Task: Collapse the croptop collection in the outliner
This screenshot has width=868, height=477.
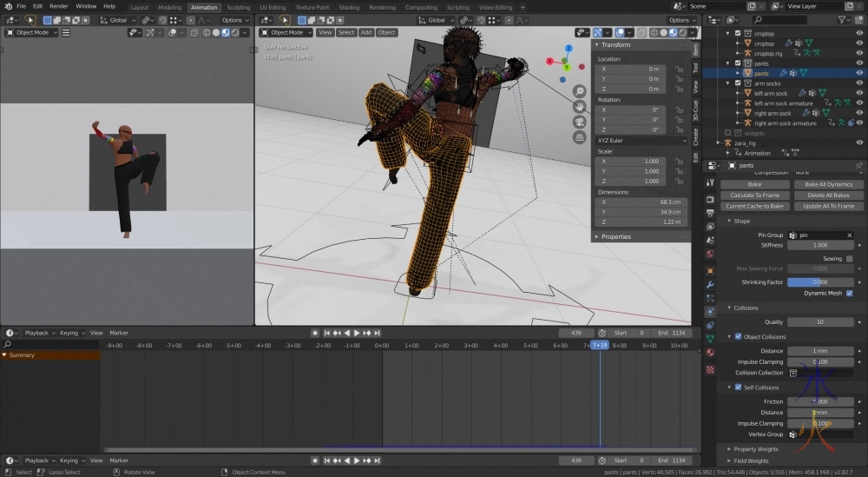Action: click(729, 34)
